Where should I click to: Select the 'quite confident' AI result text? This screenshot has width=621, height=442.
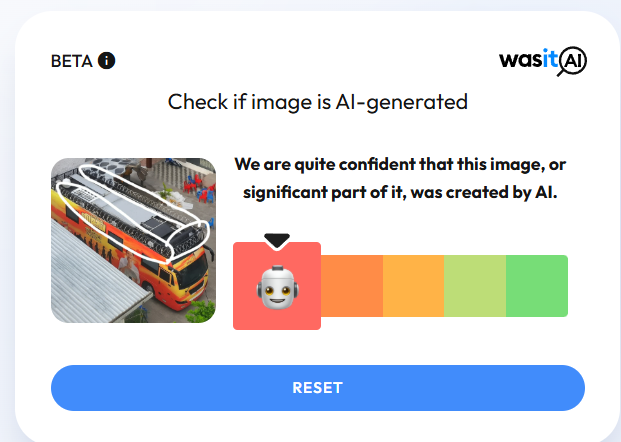click(x=400, y=178)
